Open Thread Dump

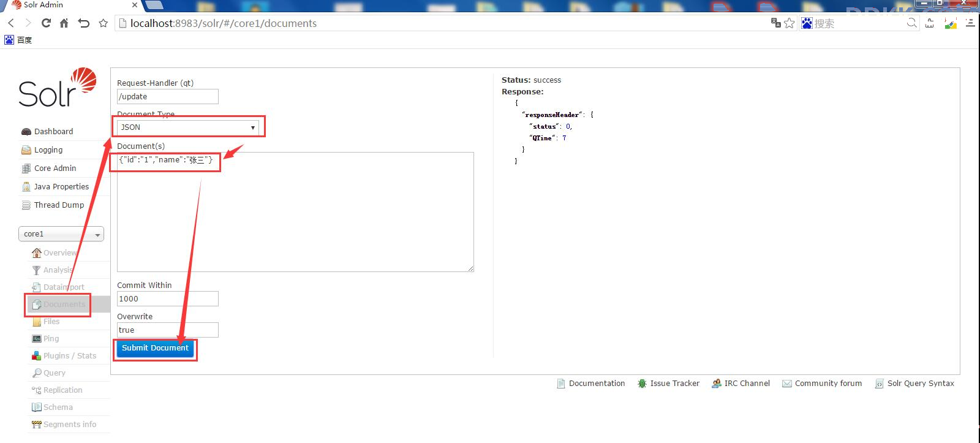(x=59, y=205)
